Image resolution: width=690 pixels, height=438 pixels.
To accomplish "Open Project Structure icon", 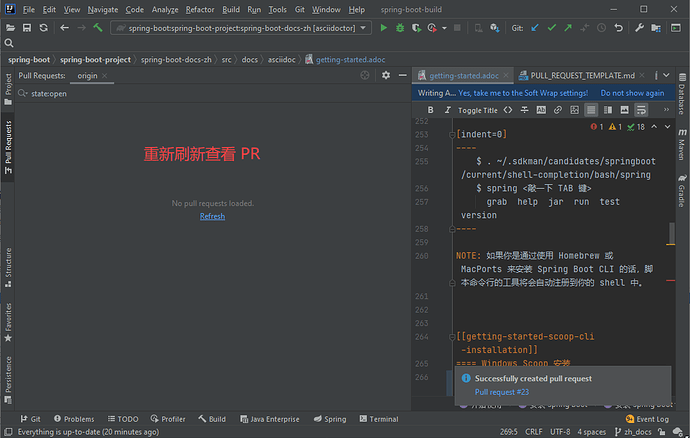I will (656, 28).
